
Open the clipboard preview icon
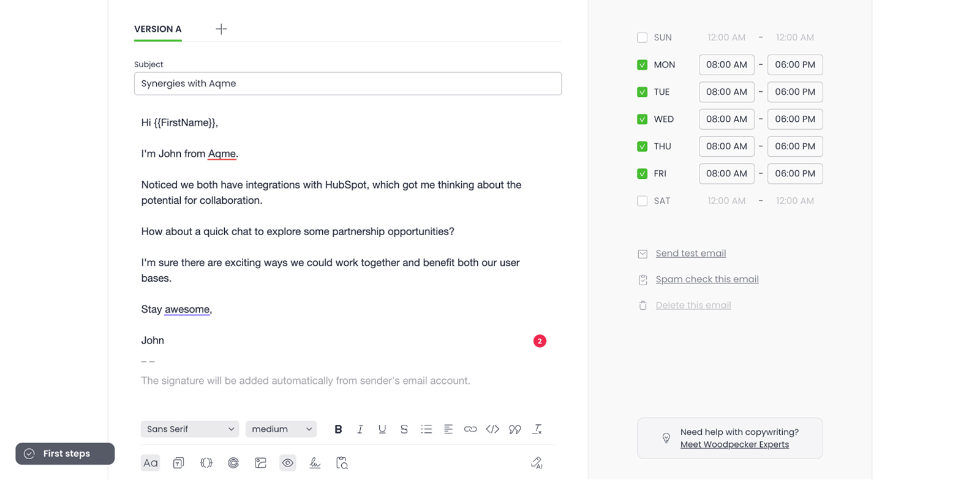[x=342, y=463]
